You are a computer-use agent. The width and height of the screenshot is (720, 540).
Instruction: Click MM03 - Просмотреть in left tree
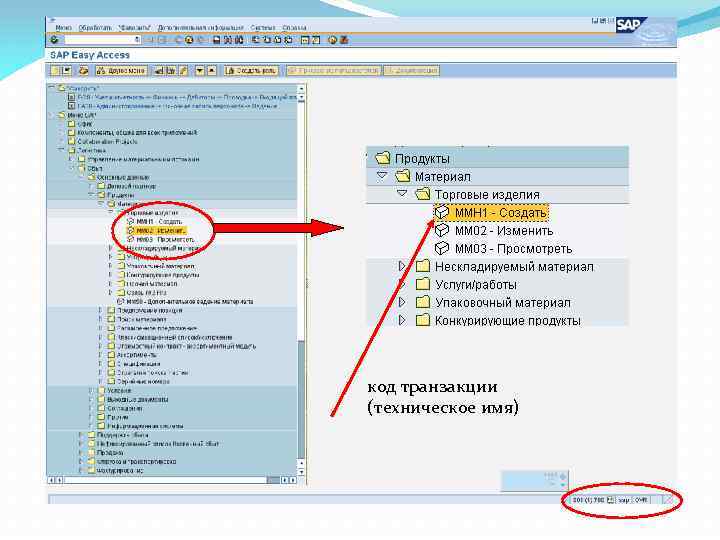[165, 239]
